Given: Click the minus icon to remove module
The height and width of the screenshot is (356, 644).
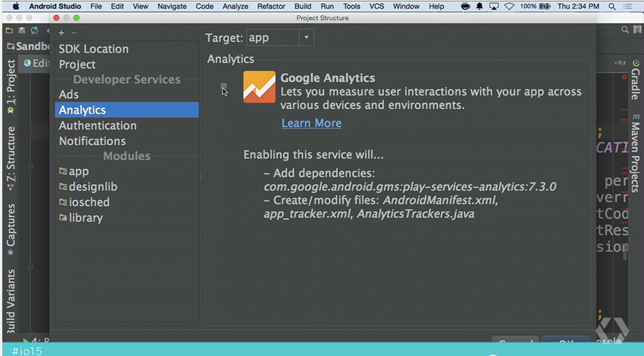Looking at the screenshot, I should (x=74, y=33).
